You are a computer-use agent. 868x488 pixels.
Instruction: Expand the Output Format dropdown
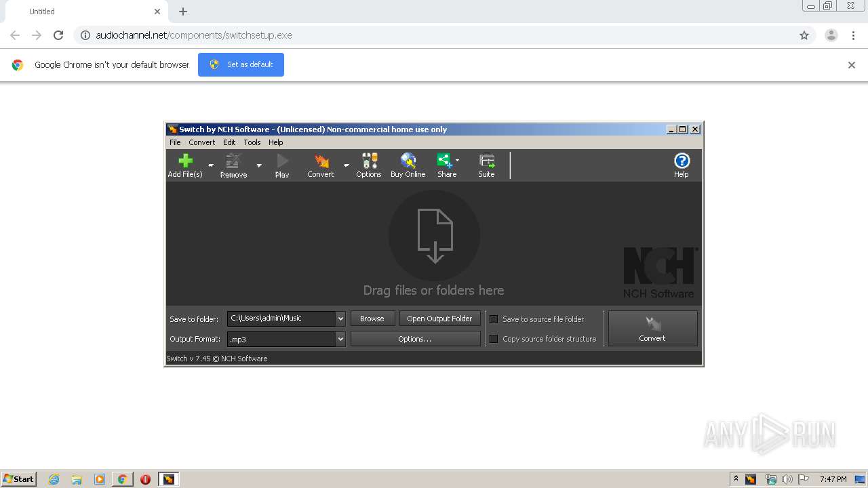pos(340,338)
